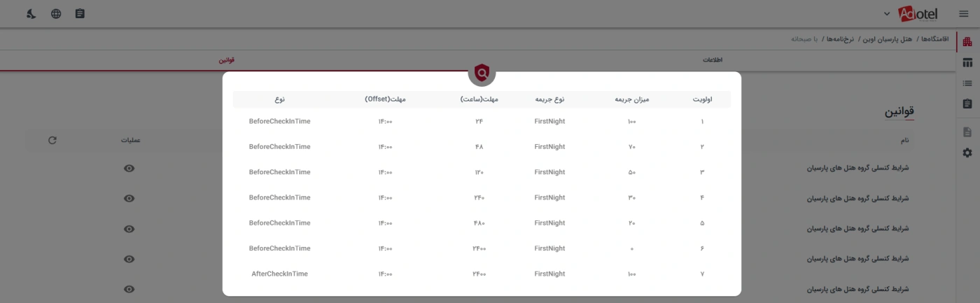Click the اولویت column header in dialog
The height and width of the screenshot is (303, 980).
point(702,99)
